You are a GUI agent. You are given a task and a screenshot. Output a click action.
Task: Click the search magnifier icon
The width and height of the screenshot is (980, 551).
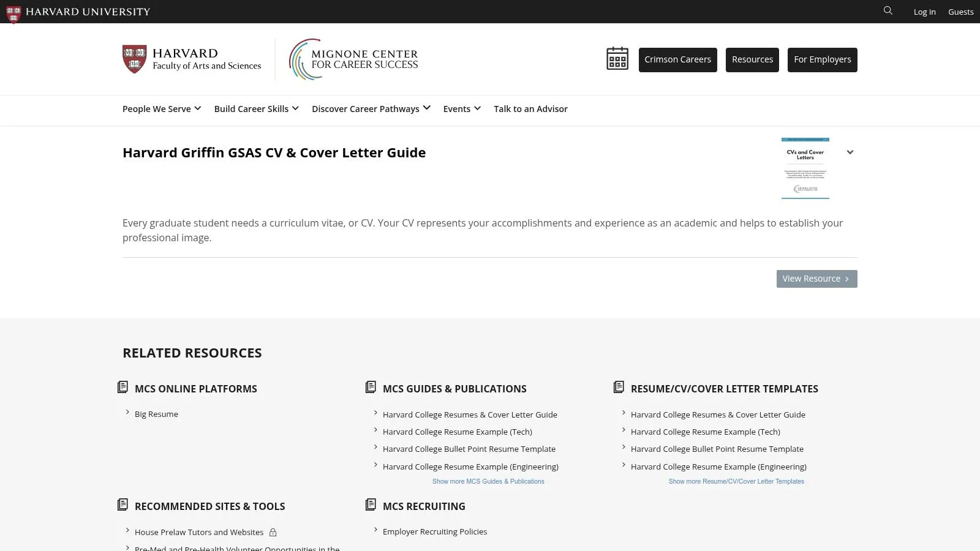[x=888, y=10]
